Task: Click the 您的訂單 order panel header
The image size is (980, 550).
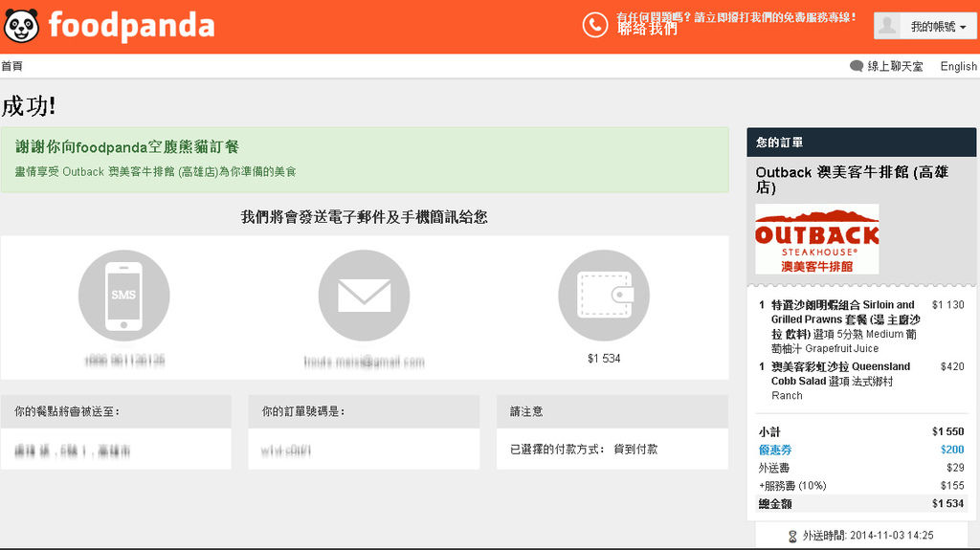Action: pyautogui.click(x=861, y=143)
